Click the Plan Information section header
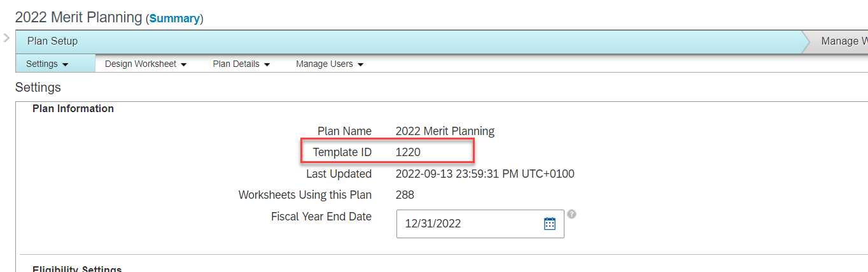Viewport: 868px width, 272px height. (x=73, y=109)
